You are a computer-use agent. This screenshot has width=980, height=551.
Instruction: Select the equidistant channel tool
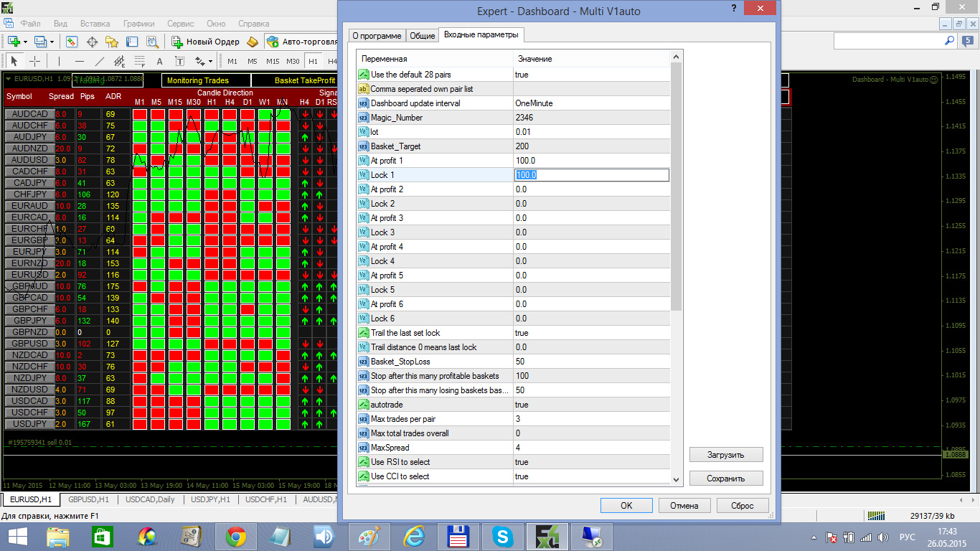tap(120, 61)
